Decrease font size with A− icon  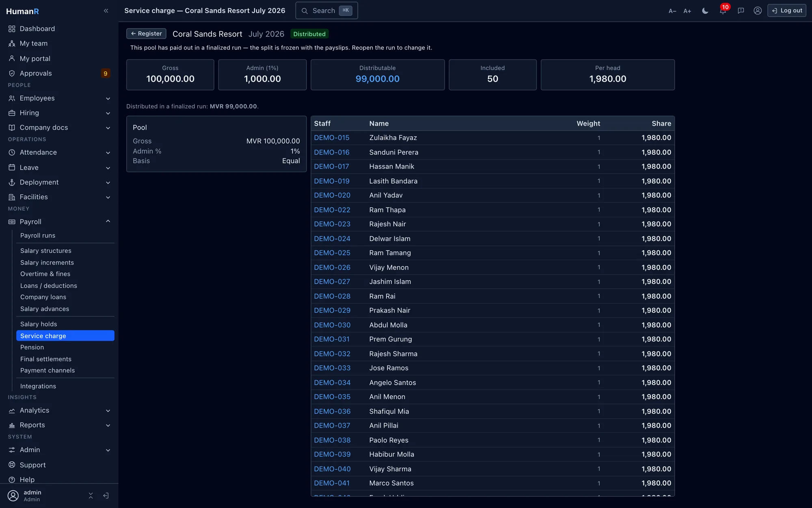672,11
